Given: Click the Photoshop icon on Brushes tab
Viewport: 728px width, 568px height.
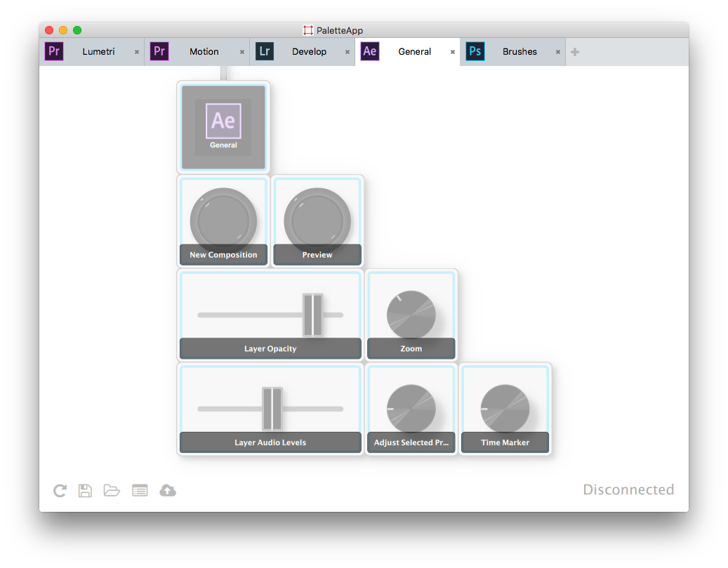Looking at the screenshot, I should point(475,51).
